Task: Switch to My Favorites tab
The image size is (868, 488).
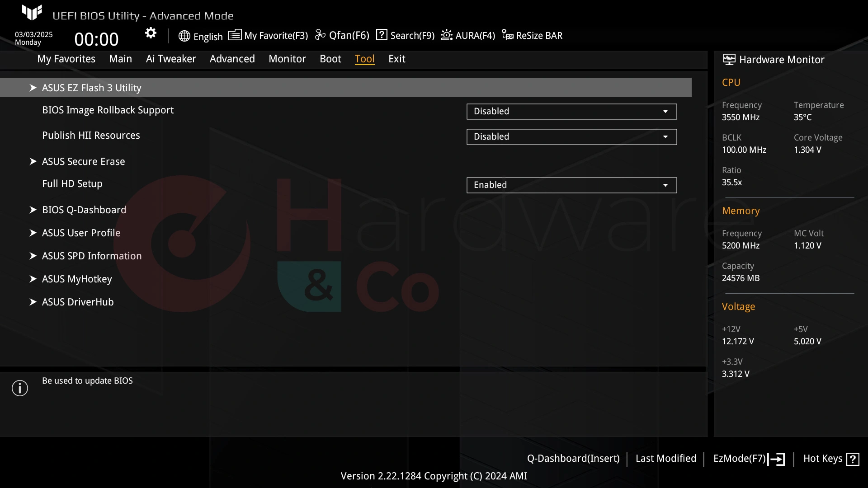Action: pyautogui.click(x=66, y=59)
